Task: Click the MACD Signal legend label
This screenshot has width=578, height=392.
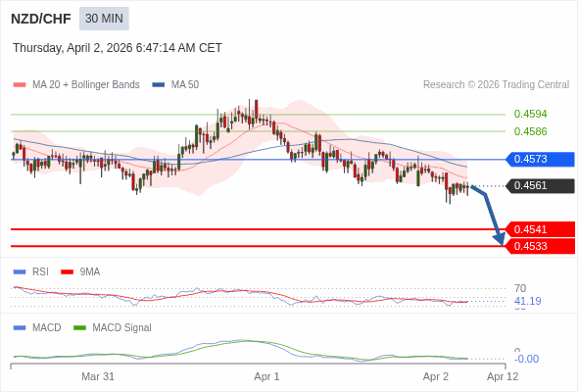Action: [121, 328]
